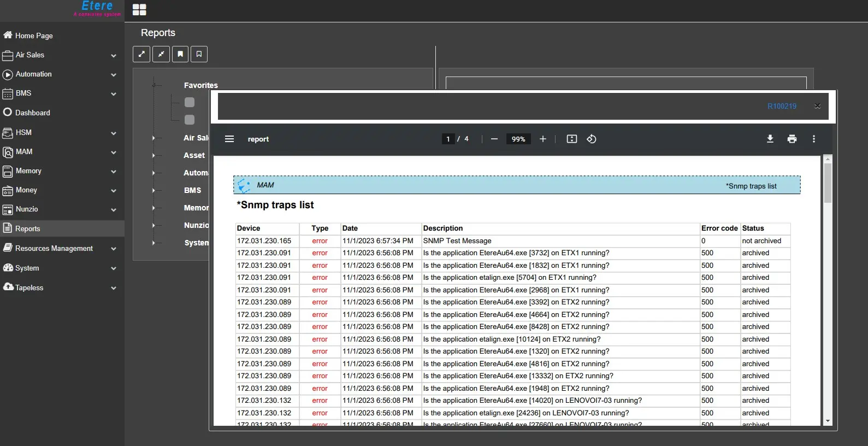868x446 pixels.
Task: Click the fit to page icon
Action: click(571, 139)
